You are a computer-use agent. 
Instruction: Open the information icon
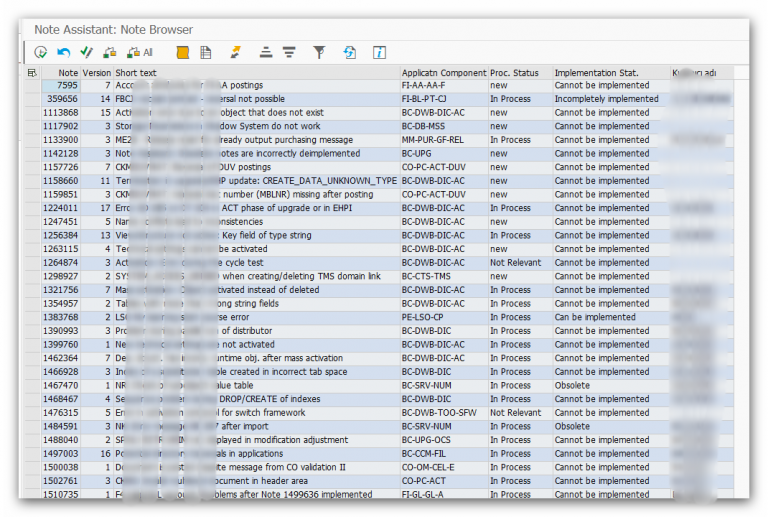click(379, 52)
